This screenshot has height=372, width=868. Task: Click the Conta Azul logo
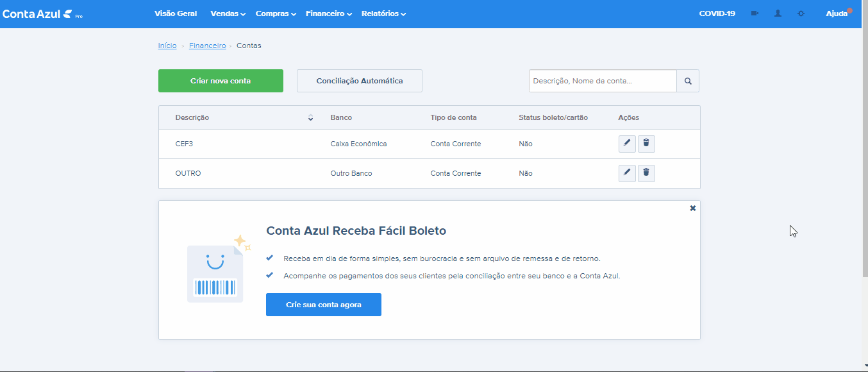click(x=42, y=13)
